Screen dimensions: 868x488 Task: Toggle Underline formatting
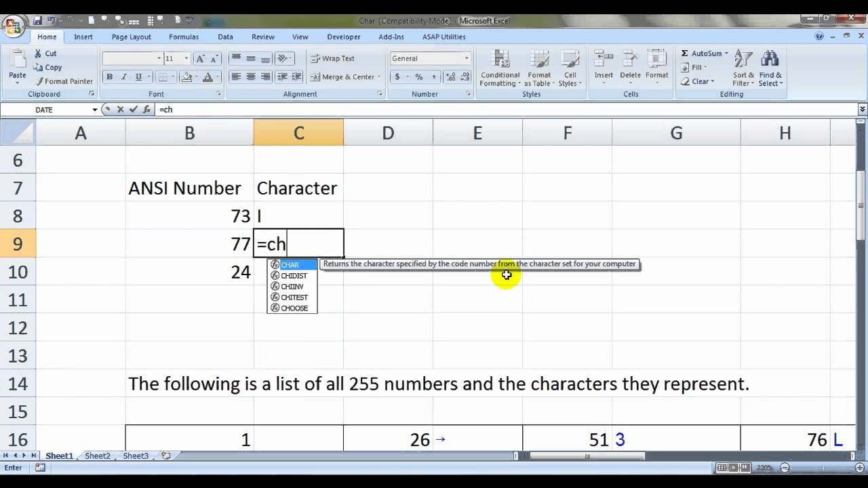pyautogui.click(x=138, y=77)
